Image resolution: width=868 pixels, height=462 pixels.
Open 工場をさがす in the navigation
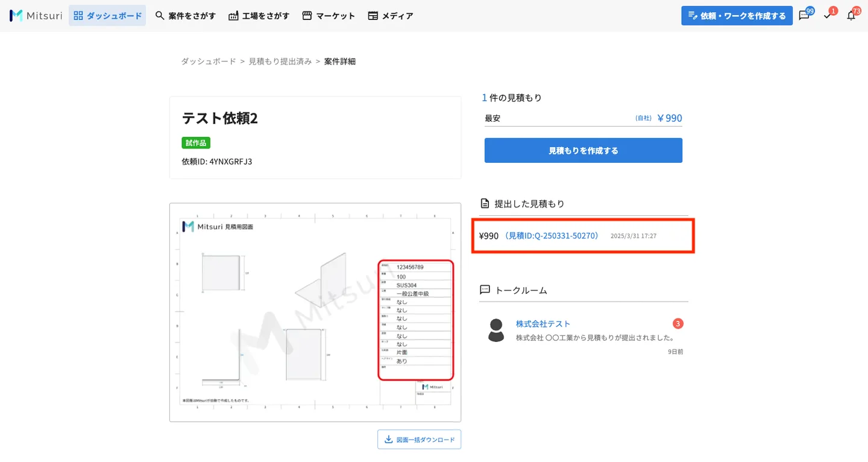(x=259, y=16)
